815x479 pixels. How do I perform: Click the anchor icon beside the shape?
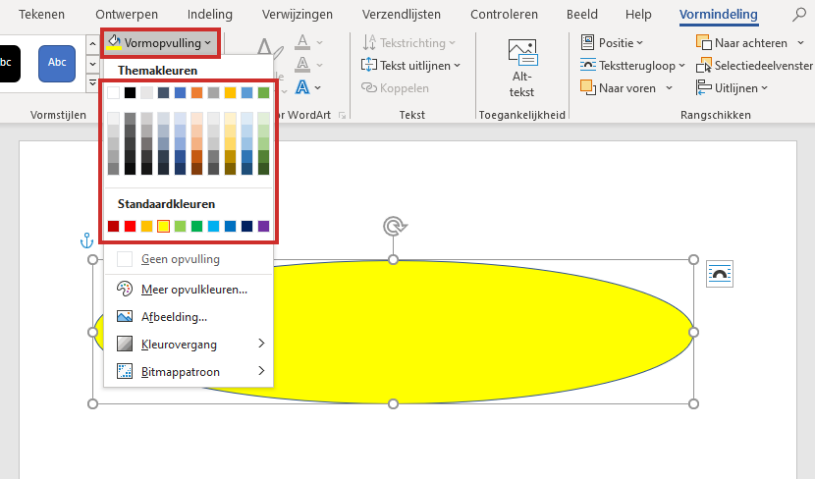[86, 241]
